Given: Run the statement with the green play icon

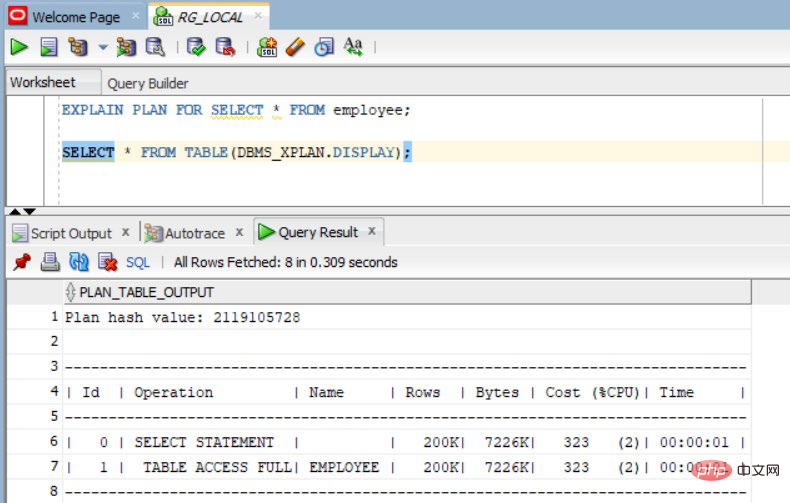Looking at the screenshot, I should (x=18, y=47).
